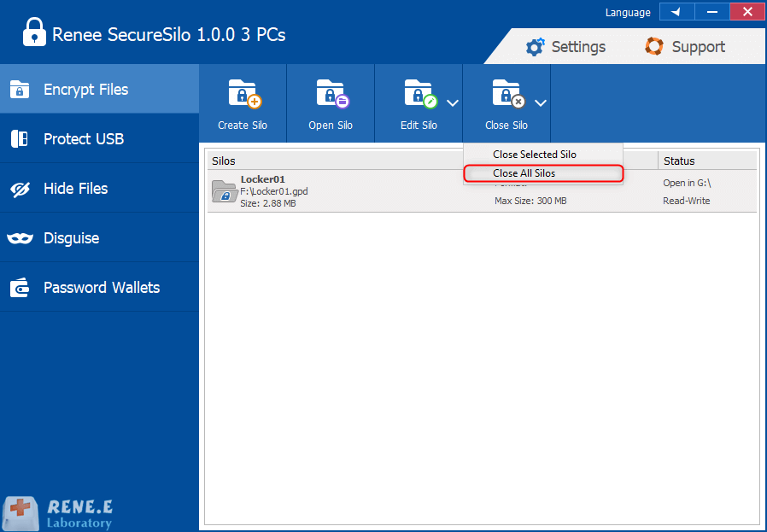Open Support via the lifebuoy icon
767x532 pixels.
[x=654, y=47]
